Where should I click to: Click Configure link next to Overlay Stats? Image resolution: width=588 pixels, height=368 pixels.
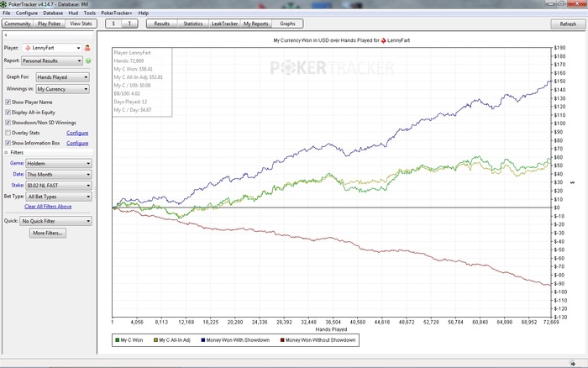coord(77,133)
